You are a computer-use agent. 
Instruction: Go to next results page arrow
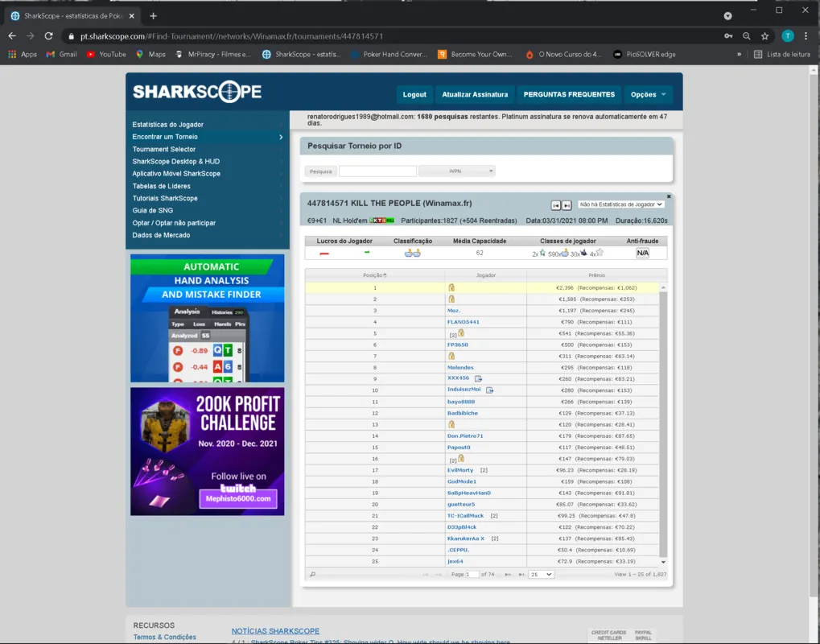pyautogui.click(x=509, y=574)
